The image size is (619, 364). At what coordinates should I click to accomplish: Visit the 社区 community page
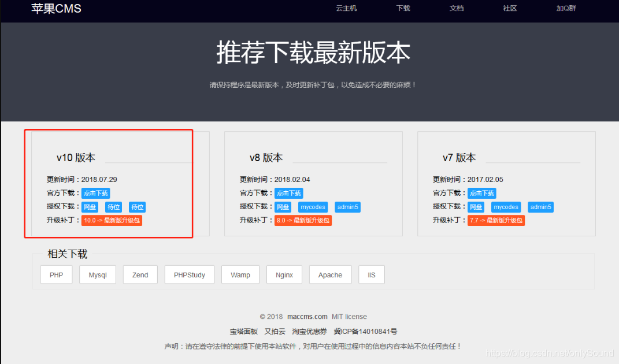(509, 9)
